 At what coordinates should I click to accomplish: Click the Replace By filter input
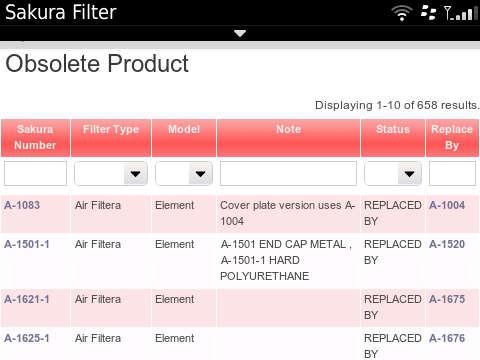point(452,173)
